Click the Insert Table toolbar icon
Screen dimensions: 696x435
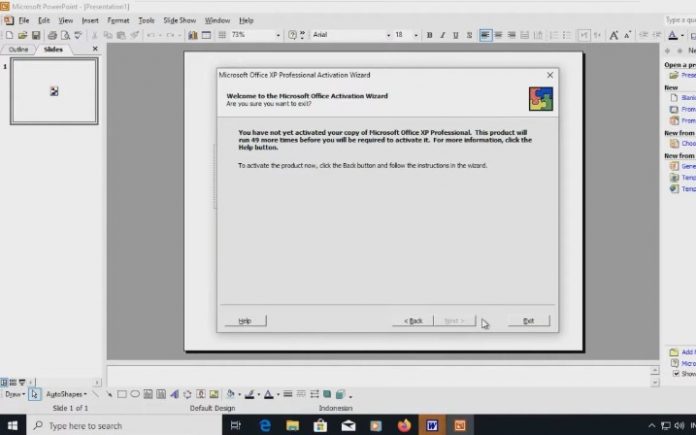pyautogui.click(x=206, y=35)
